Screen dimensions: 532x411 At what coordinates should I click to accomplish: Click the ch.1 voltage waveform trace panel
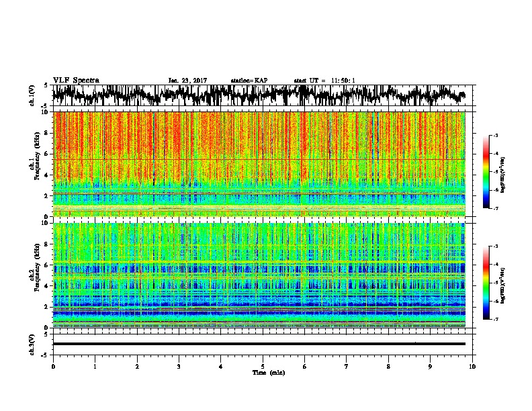point(263,95)
